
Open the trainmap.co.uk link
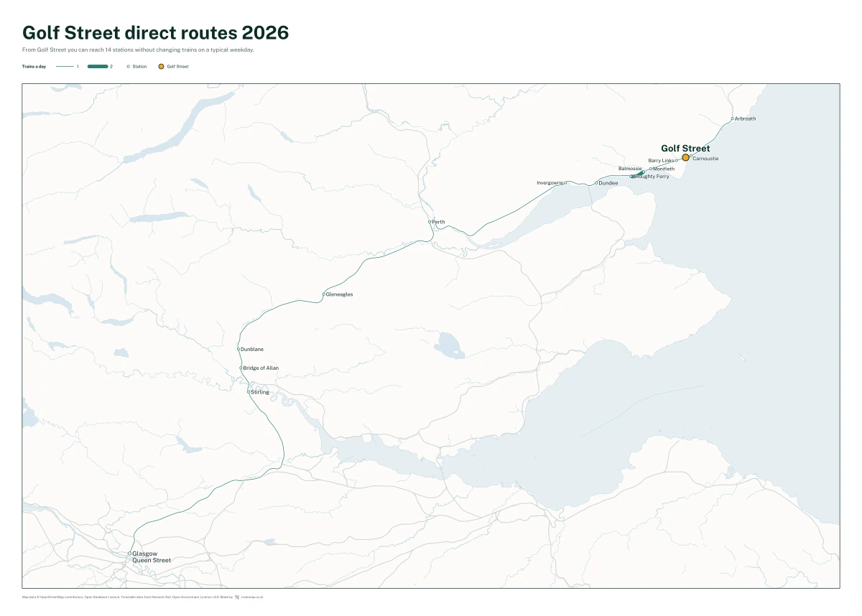tap(252, 597)
